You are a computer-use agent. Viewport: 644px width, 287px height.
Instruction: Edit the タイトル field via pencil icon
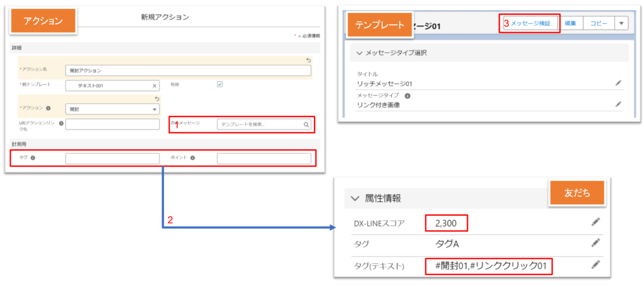618,82
